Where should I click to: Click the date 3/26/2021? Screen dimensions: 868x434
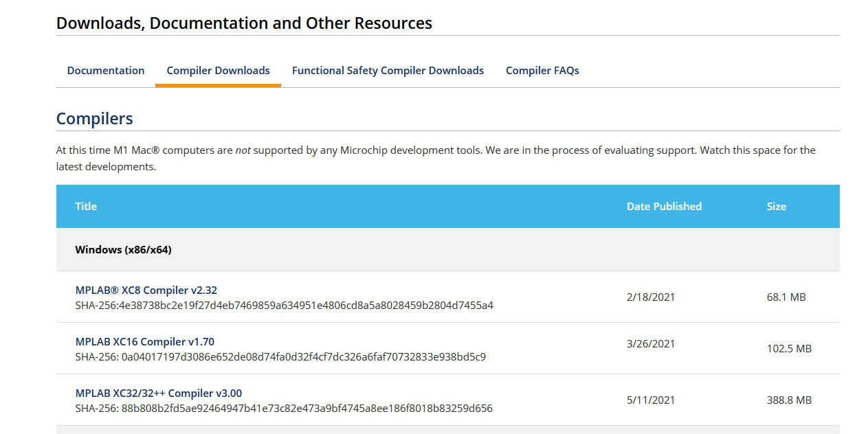pos(651,344)
